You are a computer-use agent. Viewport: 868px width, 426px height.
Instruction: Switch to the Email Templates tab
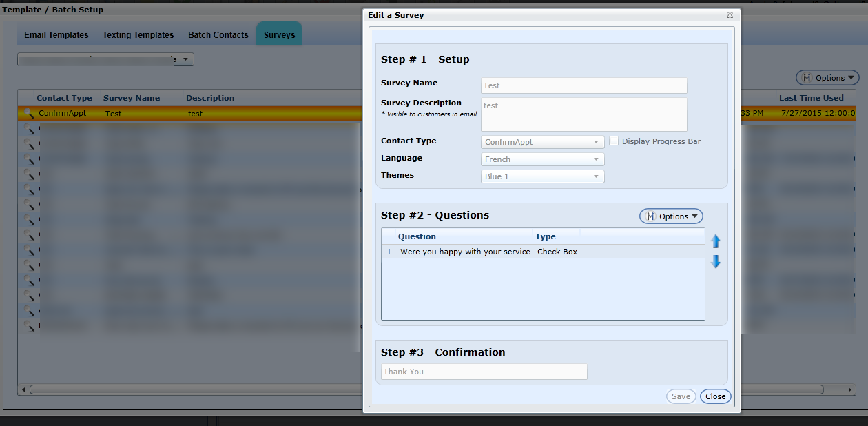tap(56, 35)
